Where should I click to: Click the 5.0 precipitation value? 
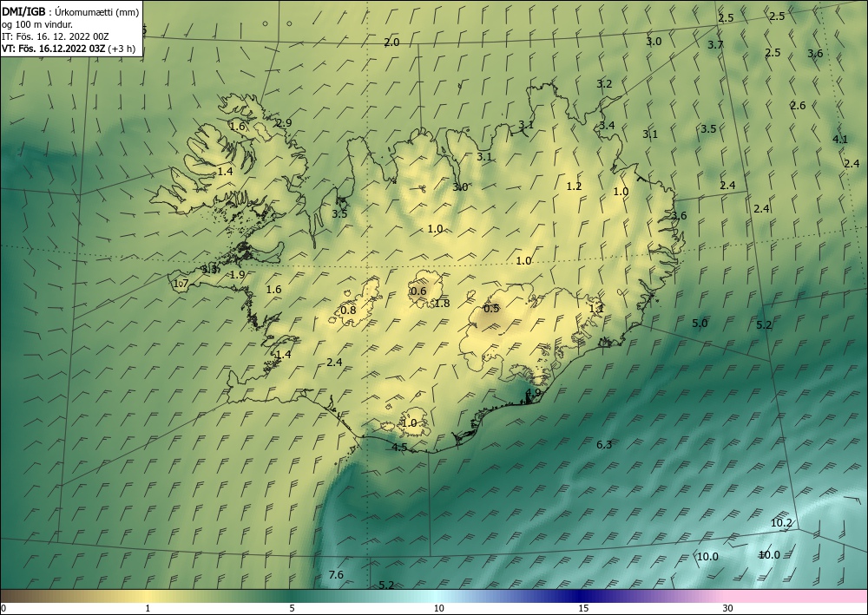[700, 323]
